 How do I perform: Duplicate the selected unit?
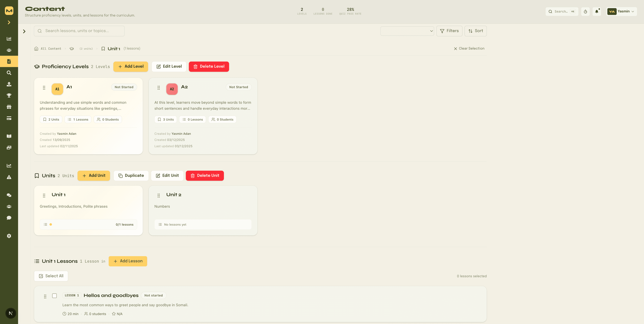click(x=131, y=176)
